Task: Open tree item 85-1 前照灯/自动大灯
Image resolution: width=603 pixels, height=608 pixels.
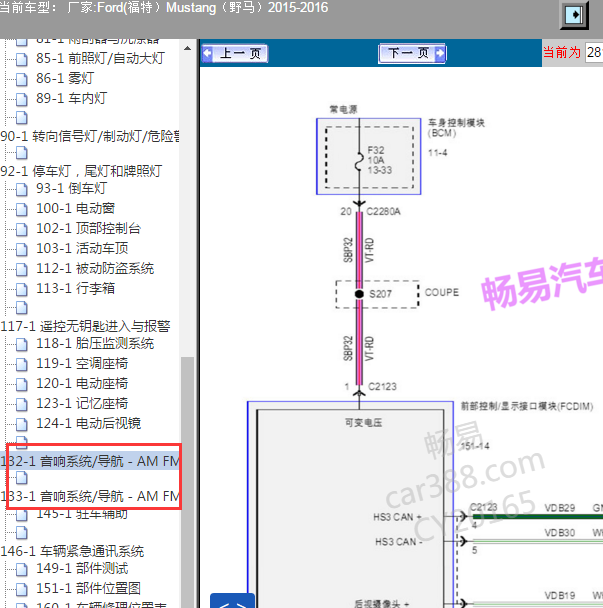Action: [x=100, y=58]
